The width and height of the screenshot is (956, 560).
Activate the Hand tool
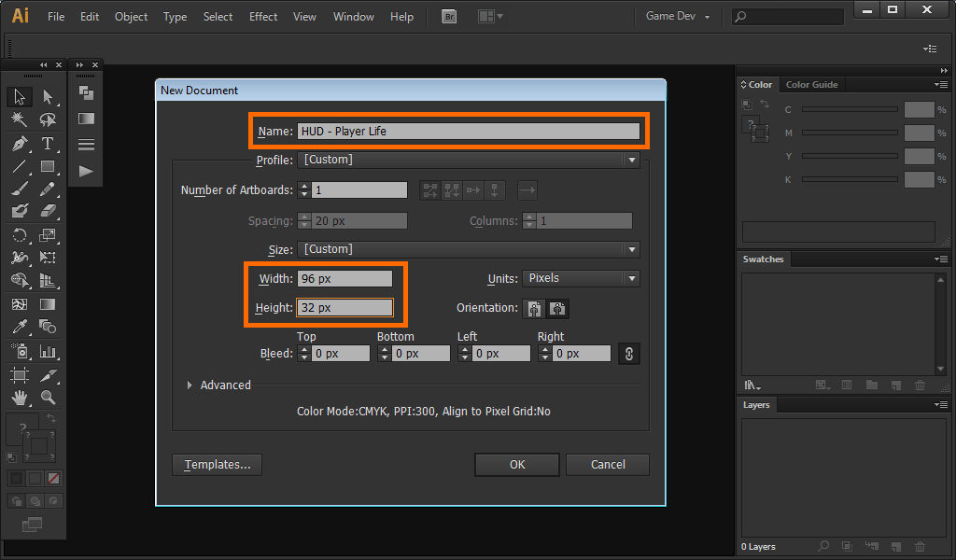pyautogui.click(x=20, y=398)
